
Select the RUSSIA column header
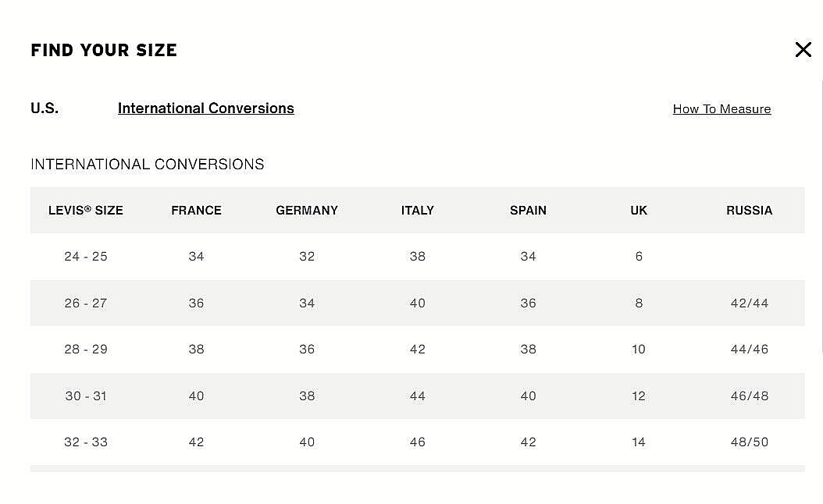(x=749, y=211)
